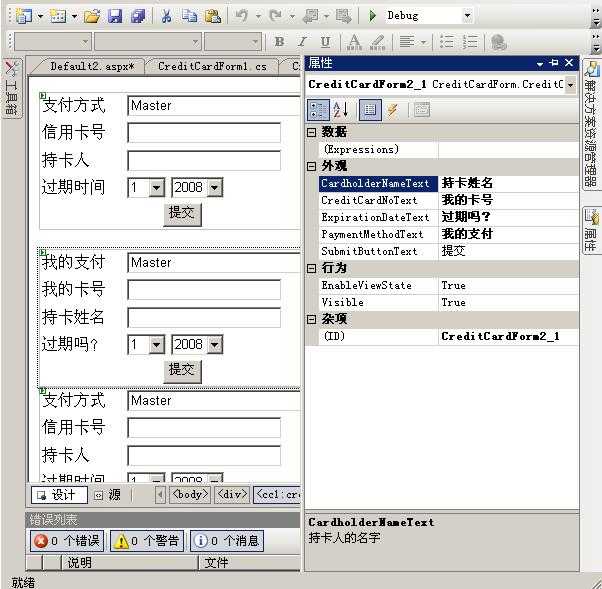This screenshot has height=589, width=602.
Task: Switch to 源 source view
Action: click(108, 495)
